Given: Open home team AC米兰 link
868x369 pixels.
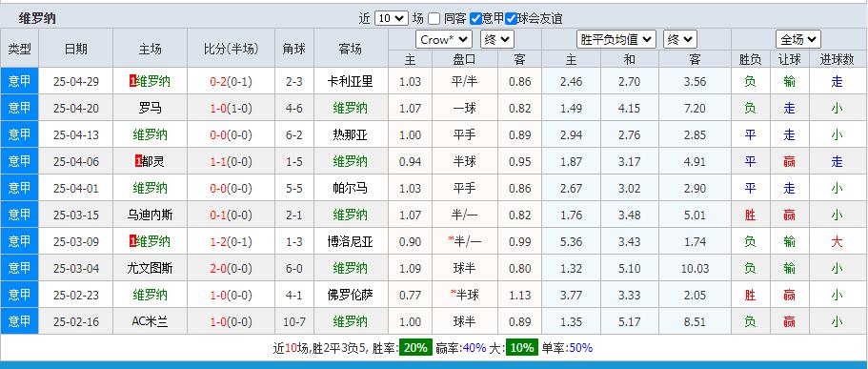Looking at the screenshot, I should 150,320.
